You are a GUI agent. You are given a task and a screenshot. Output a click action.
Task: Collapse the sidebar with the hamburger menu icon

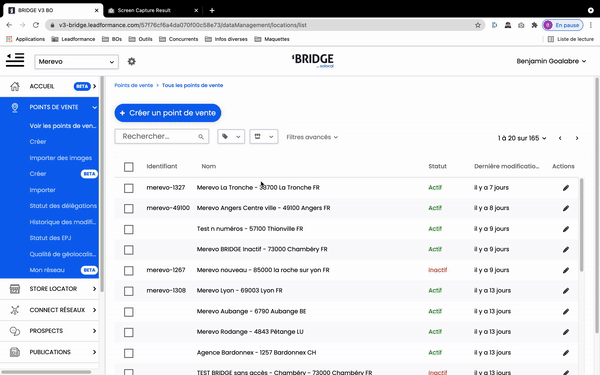click(x=15, y=60)
